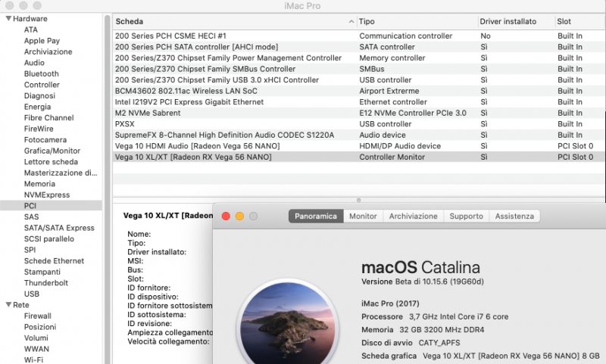Select the Vega 10 XL/XT Controller Monitor row

pyautogui.click(x=359, y=157)
